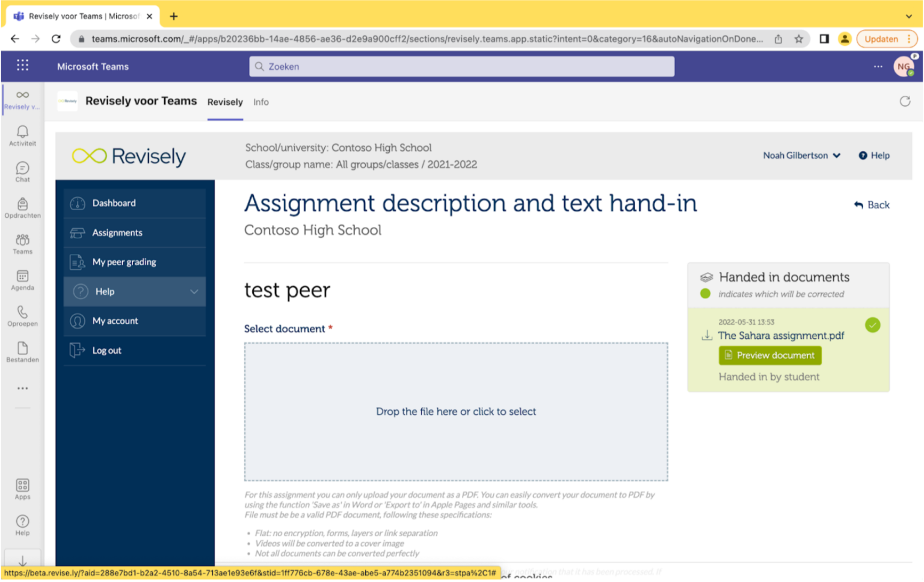The height and width of the screenshot is (582, 924).
Task: Open the Apps icon at bottom sidebar
Action: pos(22,486)
